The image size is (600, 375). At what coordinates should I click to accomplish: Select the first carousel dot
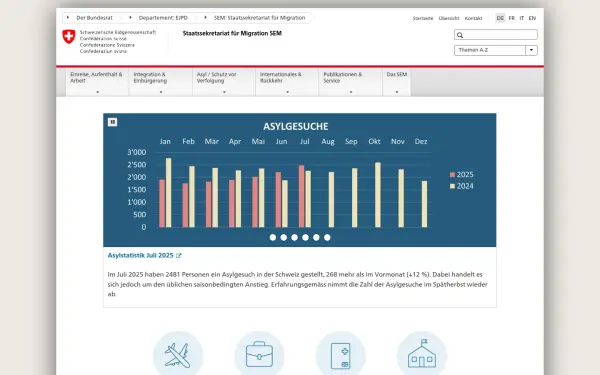273,238
